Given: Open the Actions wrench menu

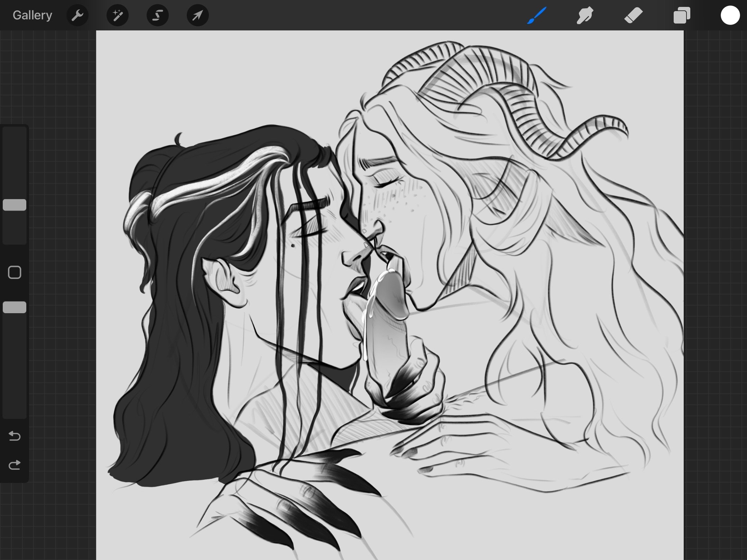Looking at the screenshot, I should click(x=77, y=16).
